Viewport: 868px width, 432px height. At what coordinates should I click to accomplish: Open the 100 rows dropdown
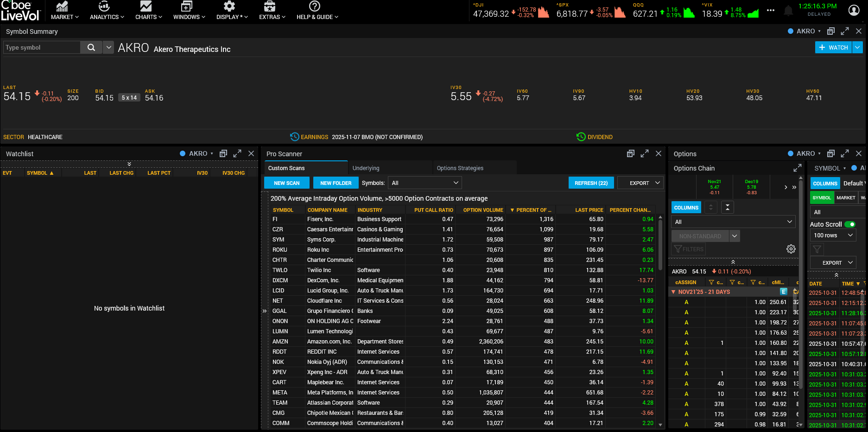pyautogui.click(x=833, y=235)
